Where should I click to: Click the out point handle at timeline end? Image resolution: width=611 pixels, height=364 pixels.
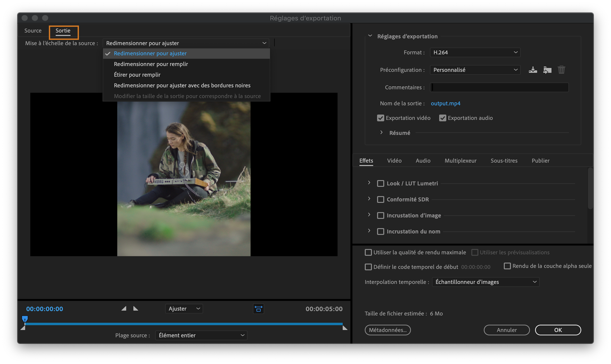coord(345,328)
